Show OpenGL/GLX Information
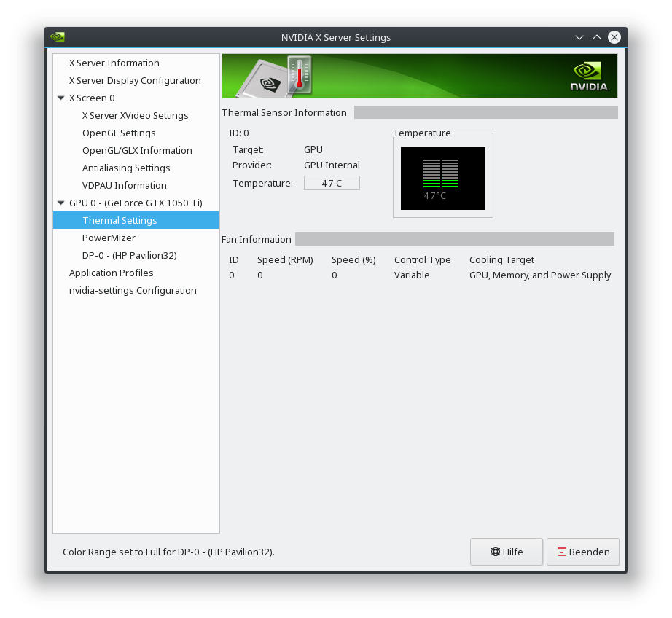The image size is (672, 618). coord(137,150)
